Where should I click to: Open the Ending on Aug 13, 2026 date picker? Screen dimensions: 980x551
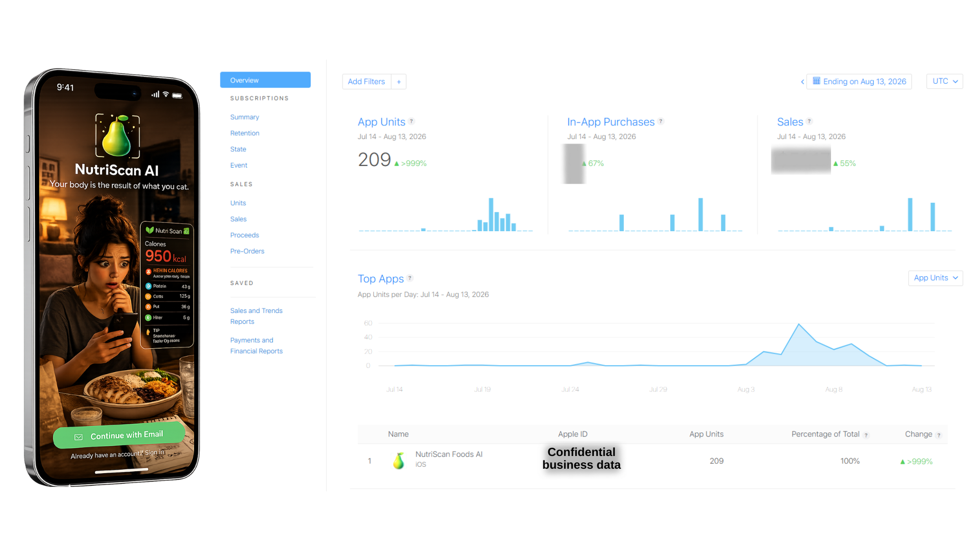tap(859, 82)
